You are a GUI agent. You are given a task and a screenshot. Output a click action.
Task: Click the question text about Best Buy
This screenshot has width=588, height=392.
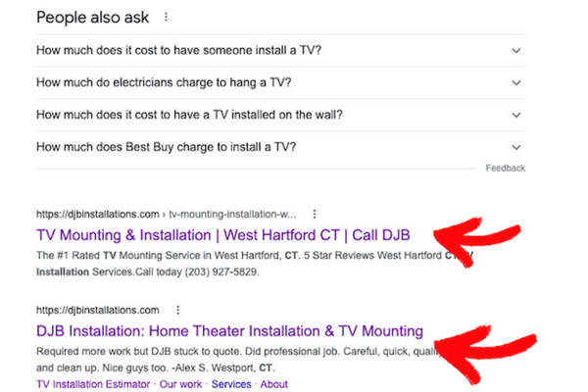pos(167,147)
